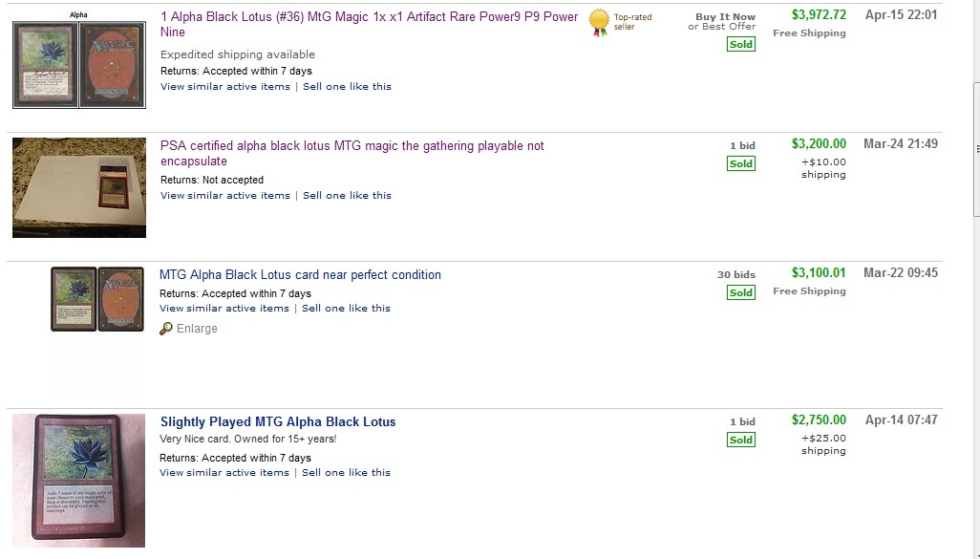Screen dimensions: 980x559
Task: Open thumbnail of Alpha Black Lotus #36 listing
Action: click(79, 65)
